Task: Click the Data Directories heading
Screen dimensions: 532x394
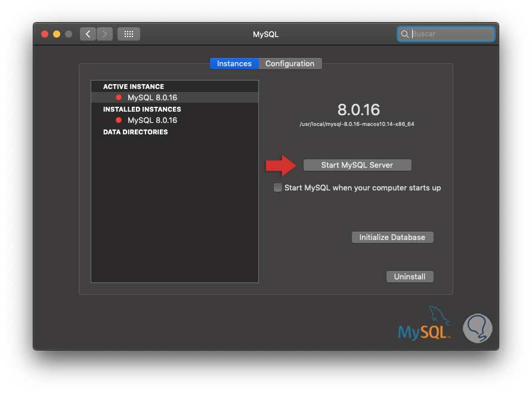Action: coord(135,132)
